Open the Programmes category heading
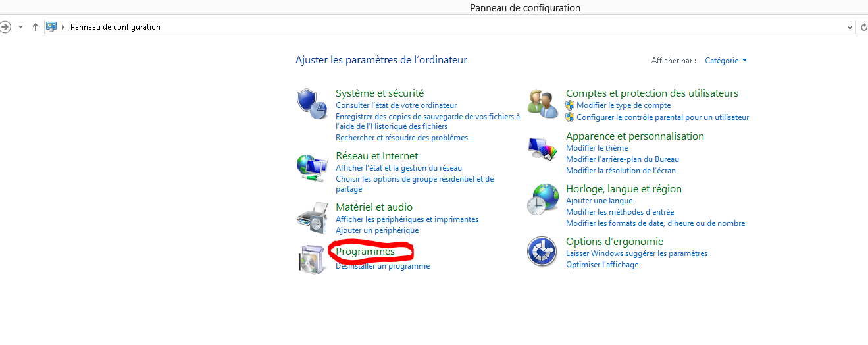The image size is (868, 345). 365,252
